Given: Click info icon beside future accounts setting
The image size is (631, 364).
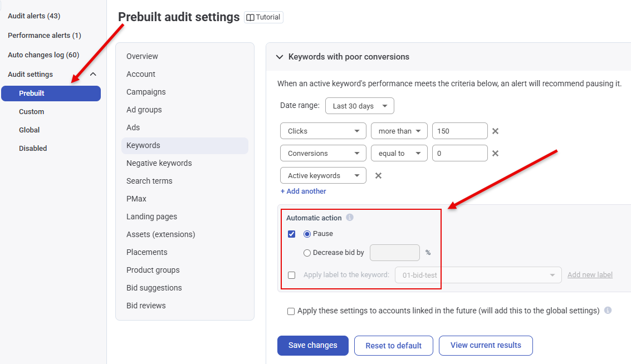Looking at the screenshot, I should tap(608, 311).
